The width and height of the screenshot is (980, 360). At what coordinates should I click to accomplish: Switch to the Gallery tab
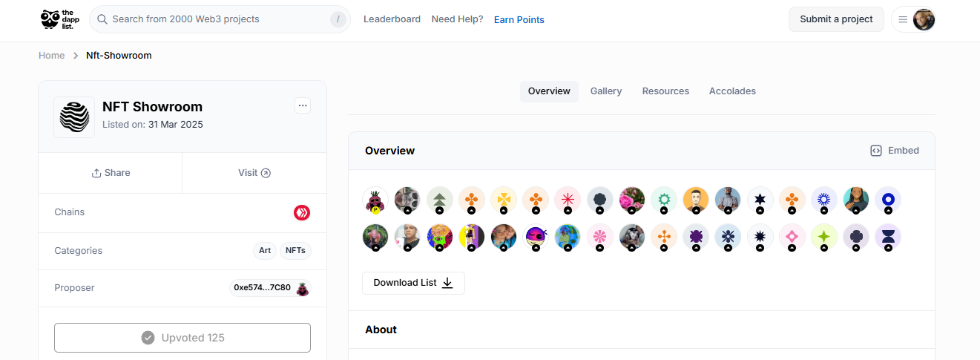(606, 91)
